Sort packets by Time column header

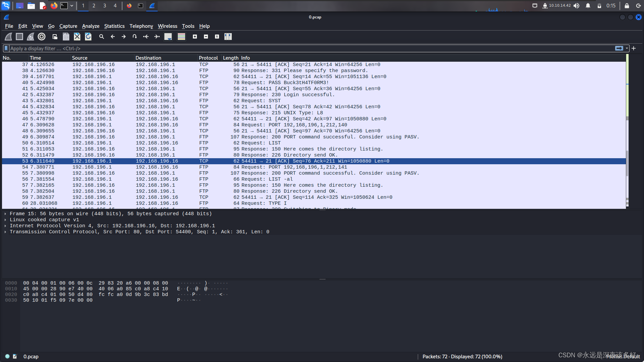coord(50,58)
